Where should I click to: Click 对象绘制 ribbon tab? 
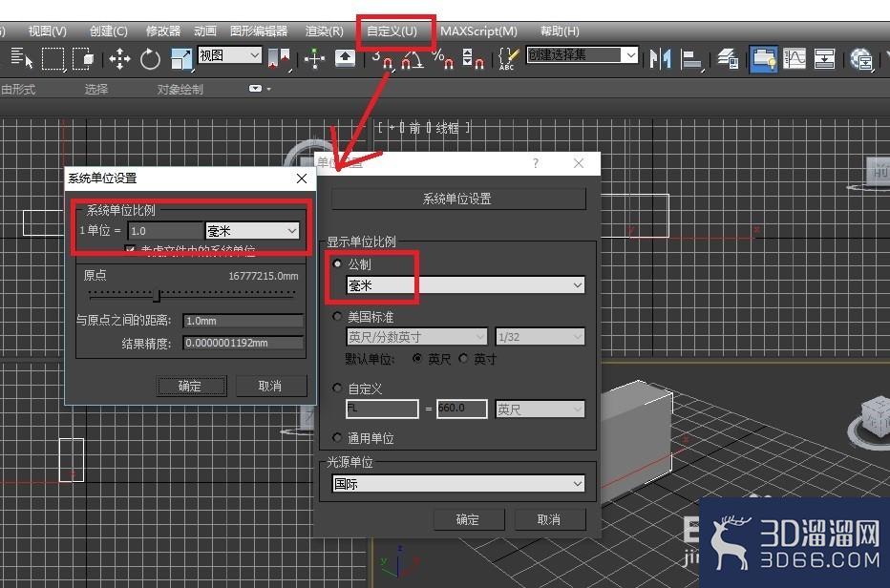pyautogui.click(x=180, y=89)
